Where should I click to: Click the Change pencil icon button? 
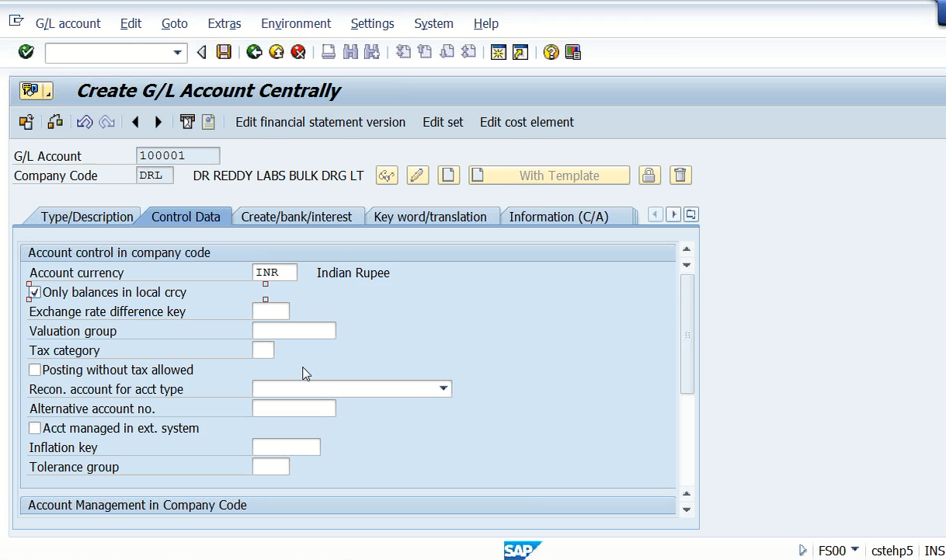coord(418,176)
